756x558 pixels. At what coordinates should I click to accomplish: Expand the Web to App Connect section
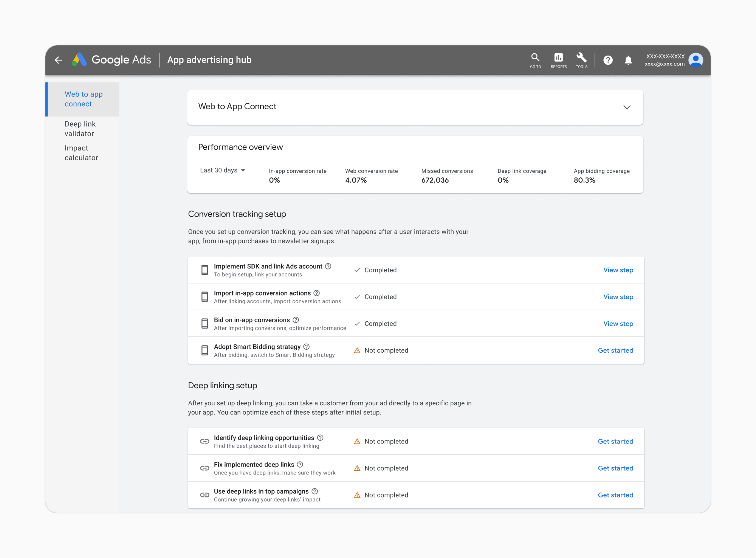click(627, 107)
